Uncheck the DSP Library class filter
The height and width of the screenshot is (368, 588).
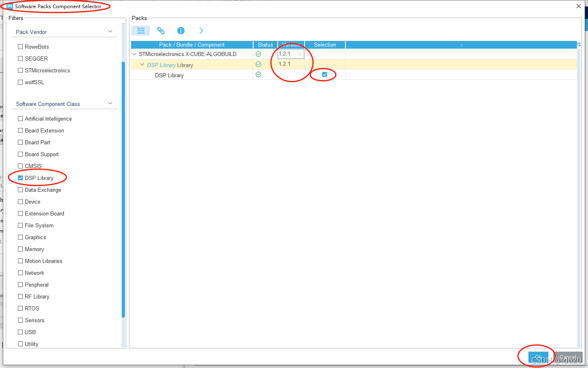[x=20, y=178]
